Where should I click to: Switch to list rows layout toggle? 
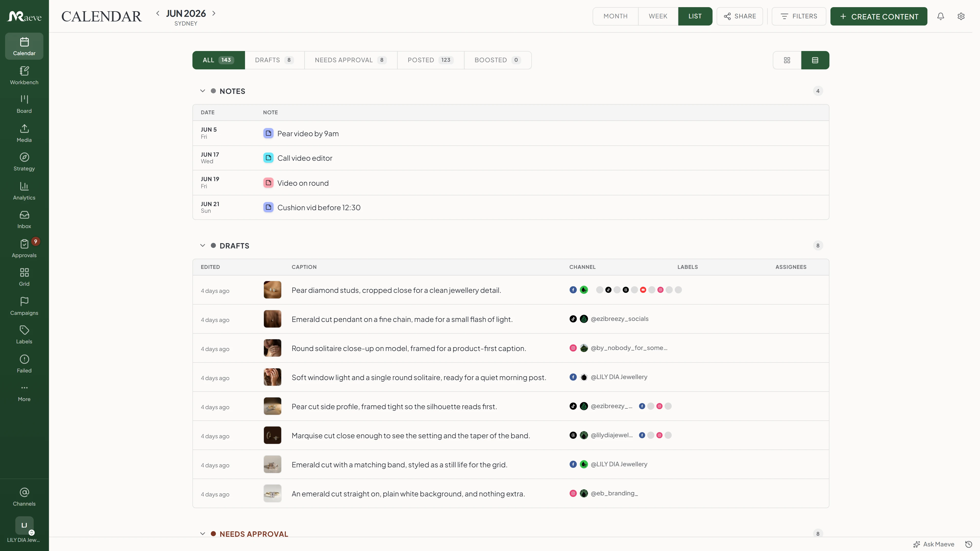coord(815,60)
